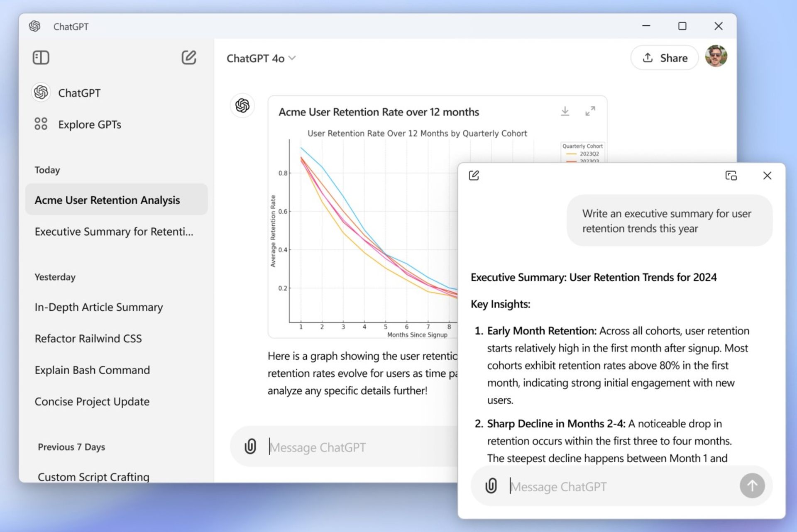Expand the retention chart to fullscreen

590,111
